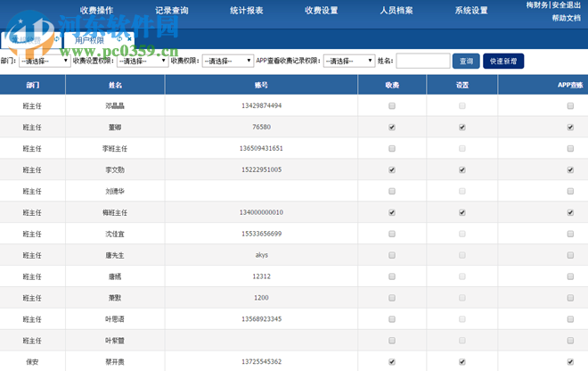The width and height of the screenshot is (588, 371).
Task: Expand the 部门 dropdown filter
Action: [x=45, y=61]
